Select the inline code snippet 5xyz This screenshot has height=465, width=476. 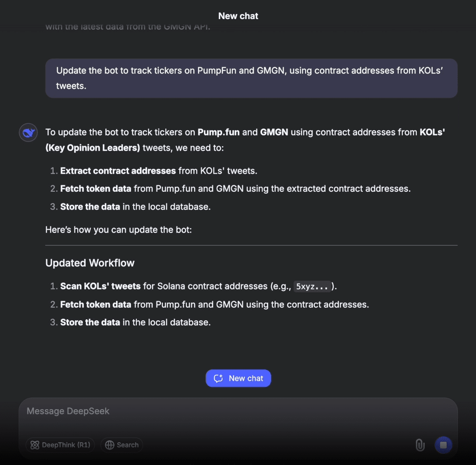click(x=313, y=287)
